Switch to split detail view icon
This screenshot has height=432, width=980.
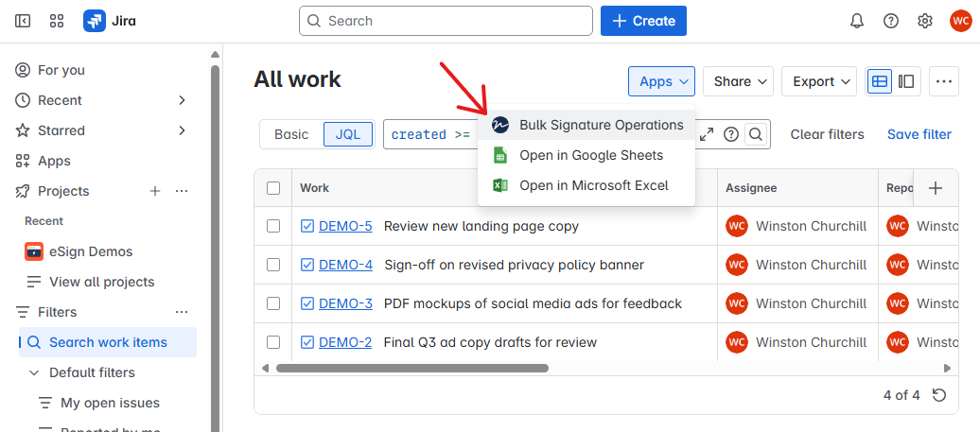pos(906,81)
